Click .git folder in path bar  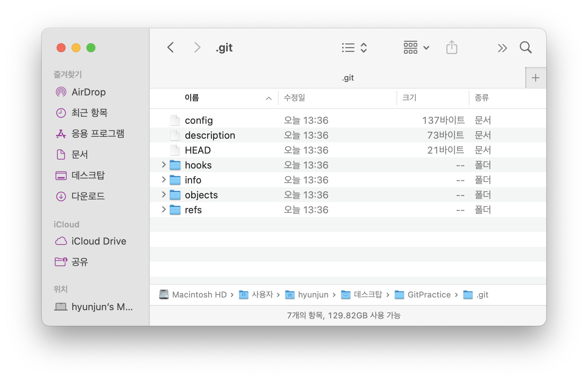coord(476,295)
